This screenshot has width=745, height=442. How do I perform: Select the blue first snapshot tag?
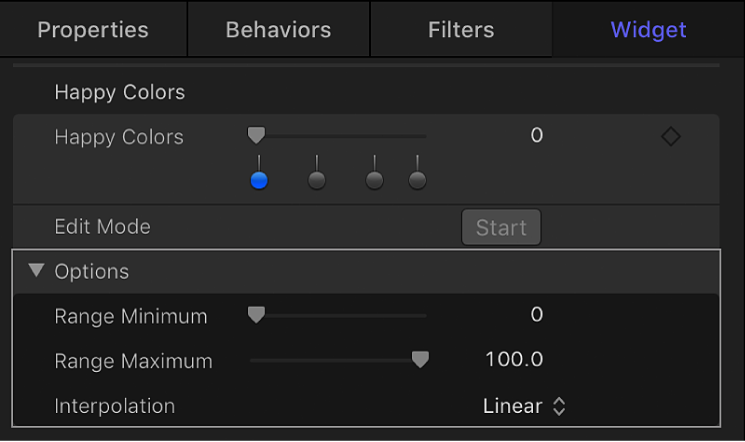point(259,180)
